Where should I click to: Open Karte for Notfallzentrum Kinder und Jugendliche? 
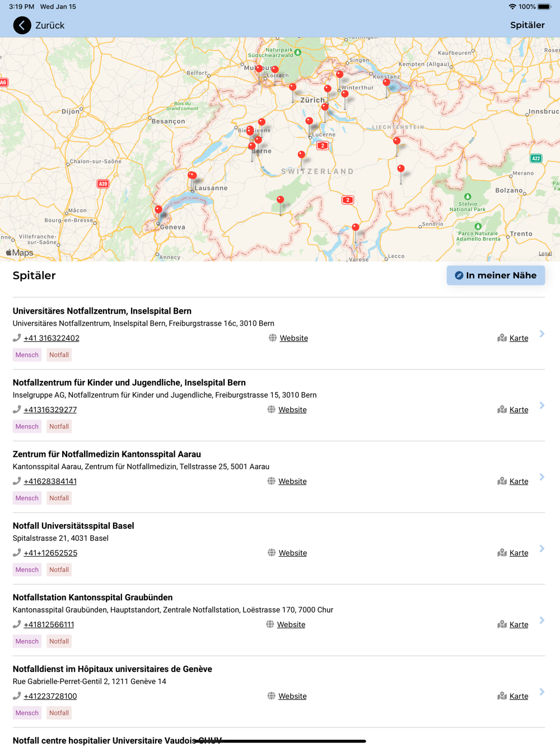pos(519,410)
